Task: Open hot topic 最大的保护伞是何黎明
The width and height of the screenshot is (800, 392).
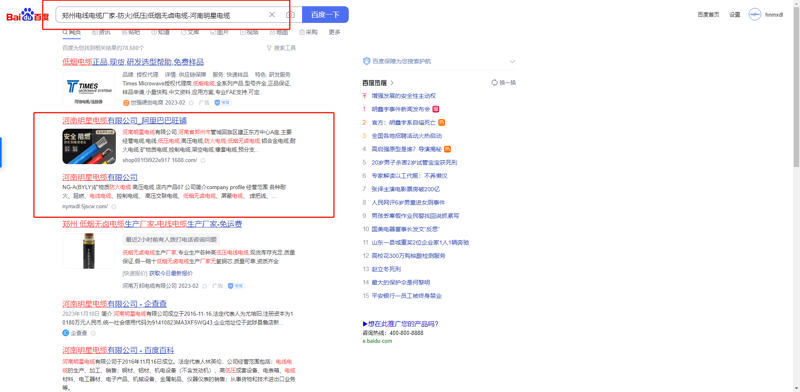Action: pyautogui.click(x=401, y=282)
